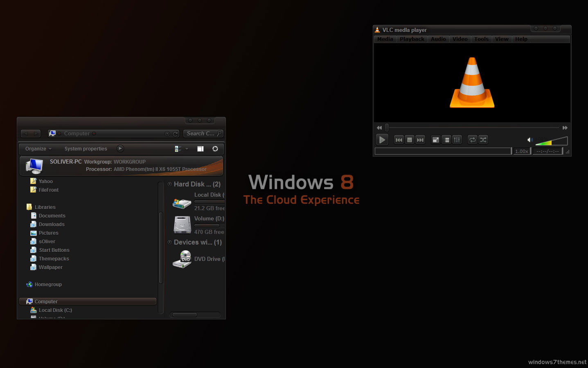The width and height of the screenshot is (588, 368).
Task: Open Explorer help ring icon
Action: [215, 149]
